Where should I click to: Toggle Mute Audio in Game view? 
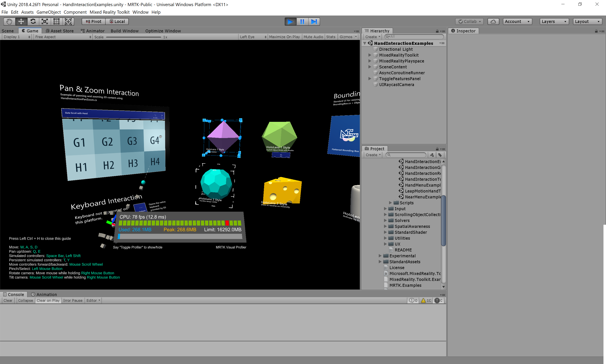[313, 37]
